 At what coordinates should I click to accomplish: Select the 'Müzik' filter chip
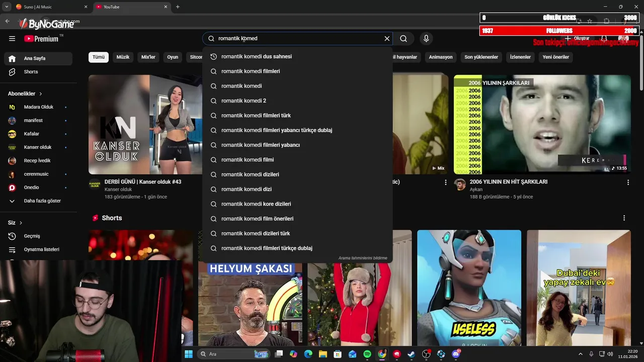coord(123,57)
